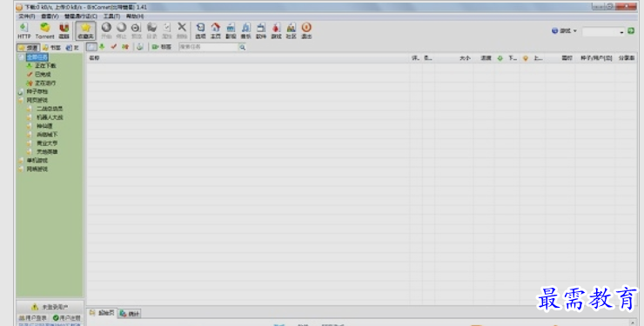Click the orange upload speed column header
Viewport: 644px width, 326px height.
pyautogui.click(x=533, y=58)
